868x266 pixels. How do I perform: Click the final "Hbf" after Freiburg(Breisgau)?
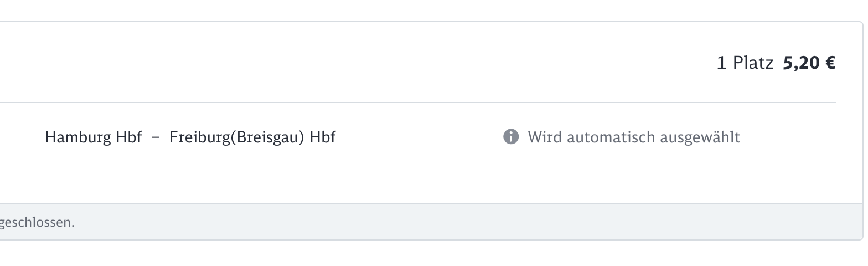pyautogui.click(x=322, y=137)
